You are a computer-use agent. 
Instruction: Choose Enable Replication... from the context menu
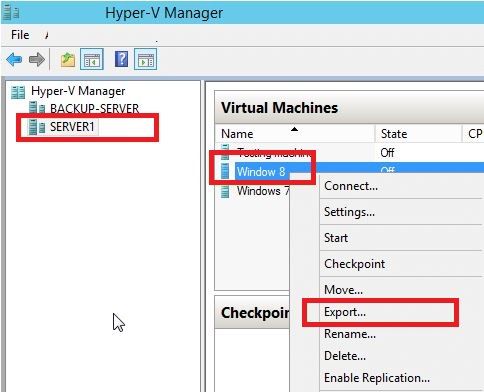coord(401,378)
